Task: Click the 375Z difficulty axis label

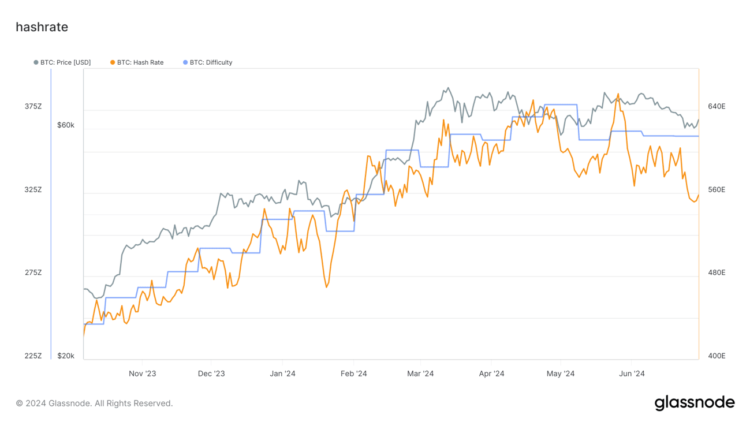Action: pyautogui.click(x=33, y=106)
